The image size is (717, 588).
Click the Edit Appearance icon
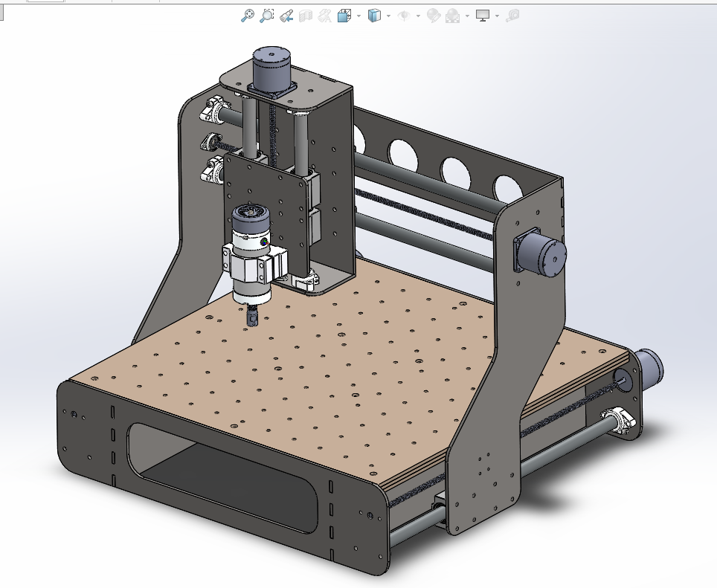(433, 16)
